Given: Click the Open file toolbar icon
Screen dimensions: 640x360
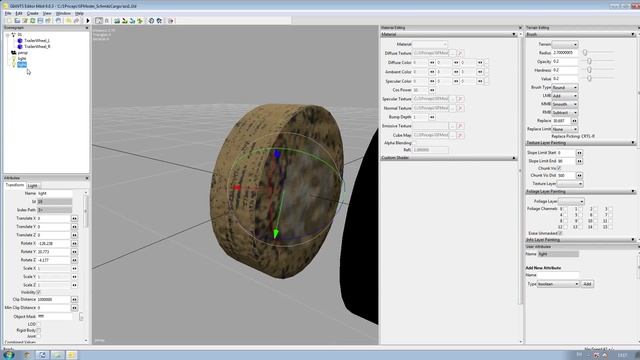Looking at the screenshot, I should (x=17, y=20).
